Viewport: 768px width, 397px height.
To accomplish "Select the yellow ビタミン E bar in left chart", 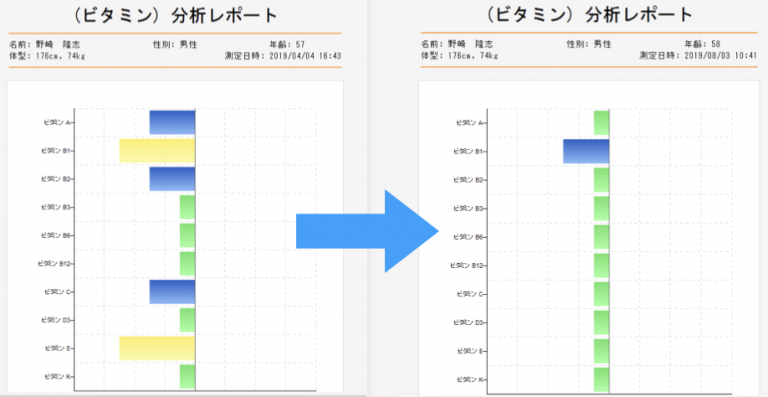I will coord(157,349).
